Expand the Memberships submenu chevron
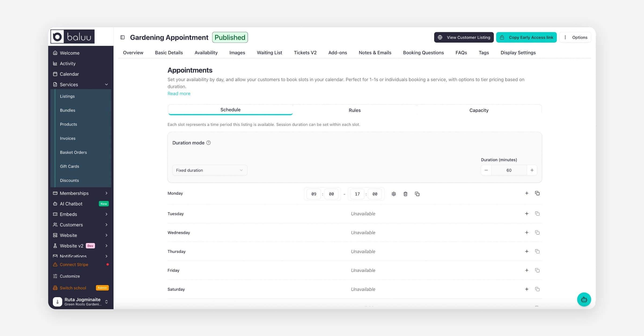The width and height of the screenshot is (644, 336). [107, 193]
